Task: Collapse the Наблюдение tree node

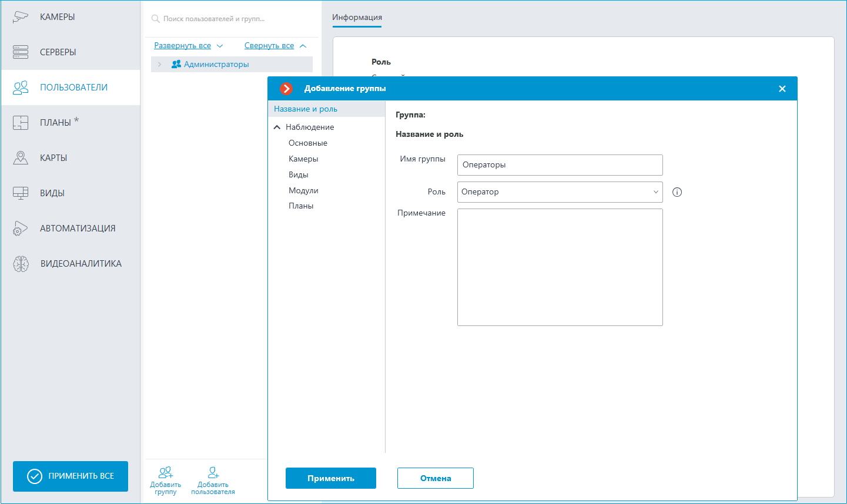Action: click(x=277, y=127)
